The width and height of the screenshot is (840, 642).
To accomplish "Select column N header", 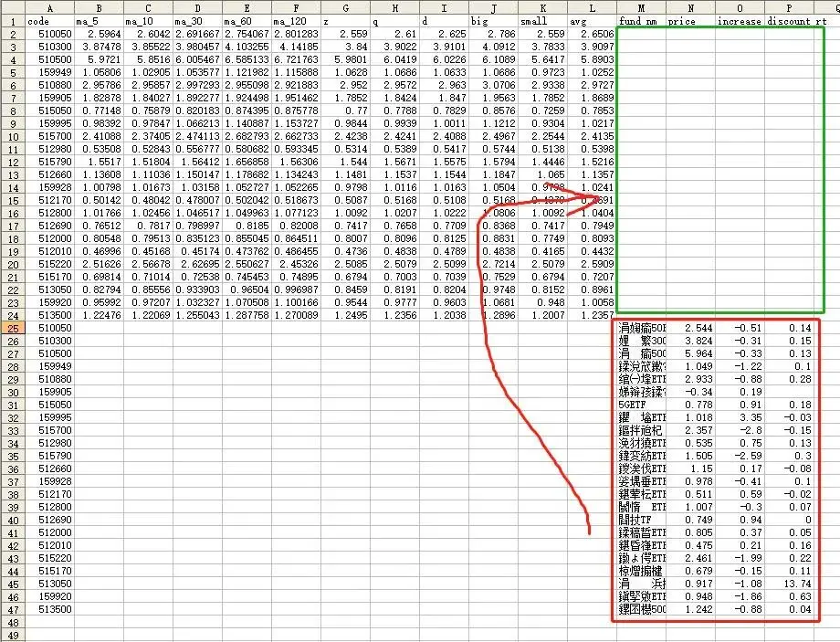I will click(690, 7).
